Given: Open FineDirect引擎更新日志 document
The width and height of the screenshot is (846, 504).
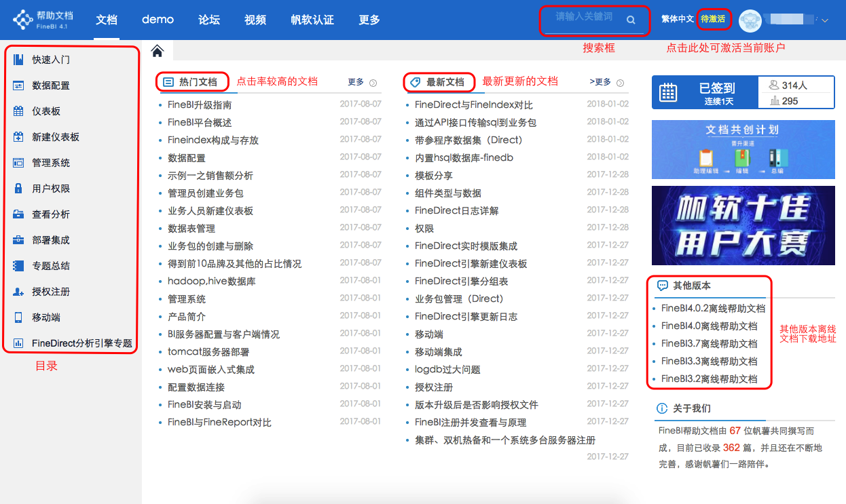Looking at the screenshot, I should tap(466, 317).
